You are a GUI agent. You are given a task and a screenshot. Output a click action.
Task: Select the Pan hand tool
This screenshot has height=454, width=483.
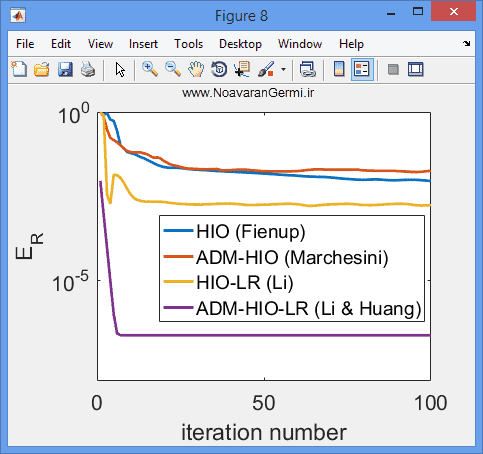click(x=196, y=69)
